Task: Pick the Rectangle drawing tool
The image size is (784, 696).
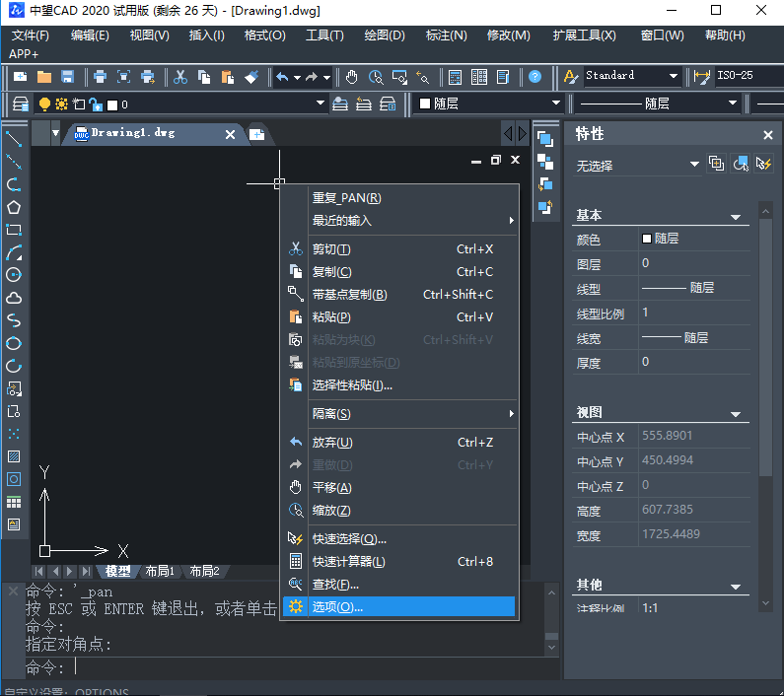Action: (x=14, y=230)
